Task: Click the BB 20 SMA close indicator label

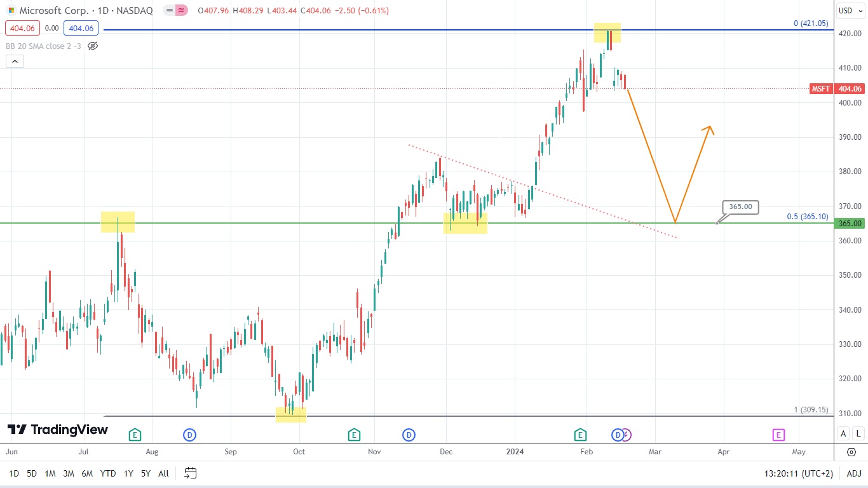Action: click(x=43, y=46)
